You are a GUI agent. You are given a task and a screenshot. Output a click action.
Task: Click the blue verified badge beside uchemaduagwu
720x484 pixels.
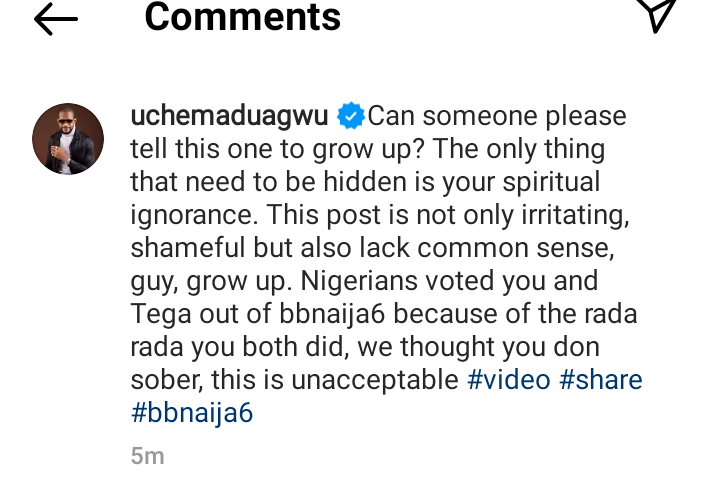[351, 116]
